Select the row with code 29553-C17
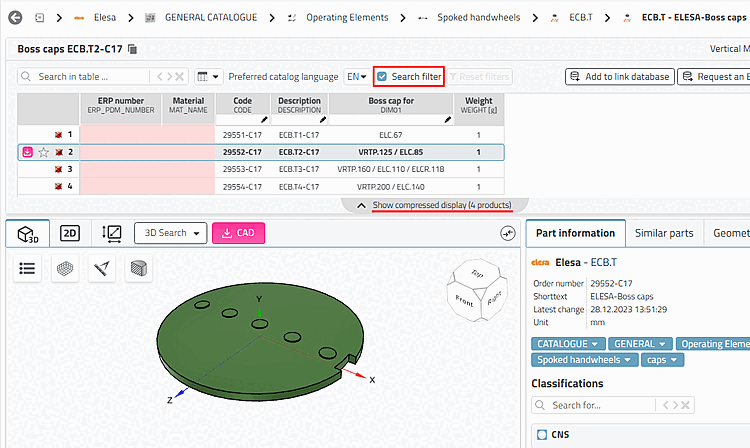The height and width of the screenshot is (448, 750). point(261,169)
